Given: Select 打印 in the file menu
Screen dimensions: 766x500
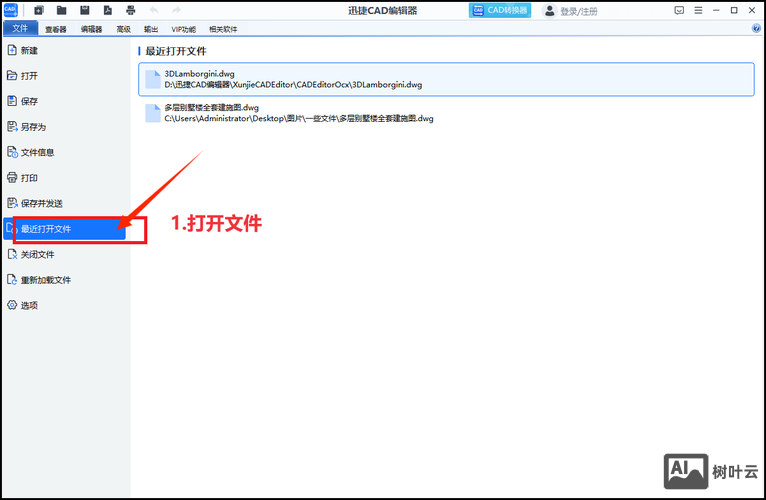Looking at the screenshot, I should click(x=66, y=177).
